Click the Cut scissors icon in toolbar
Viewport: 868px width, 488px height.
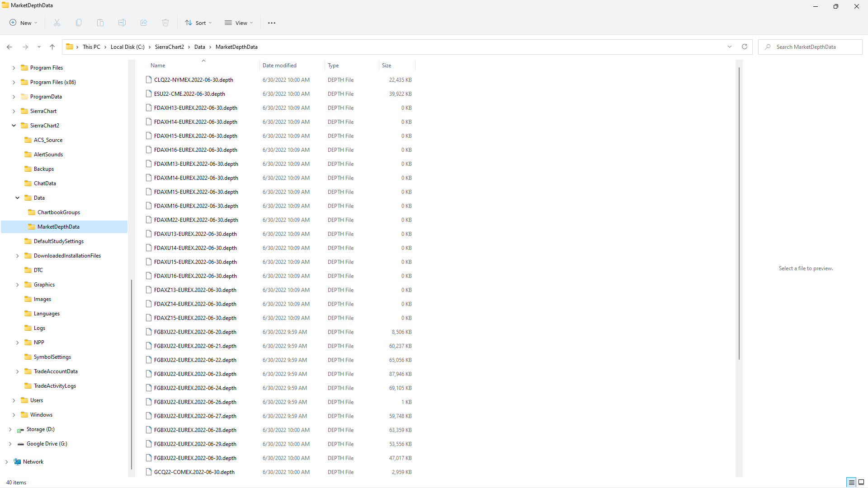[57, 23]
